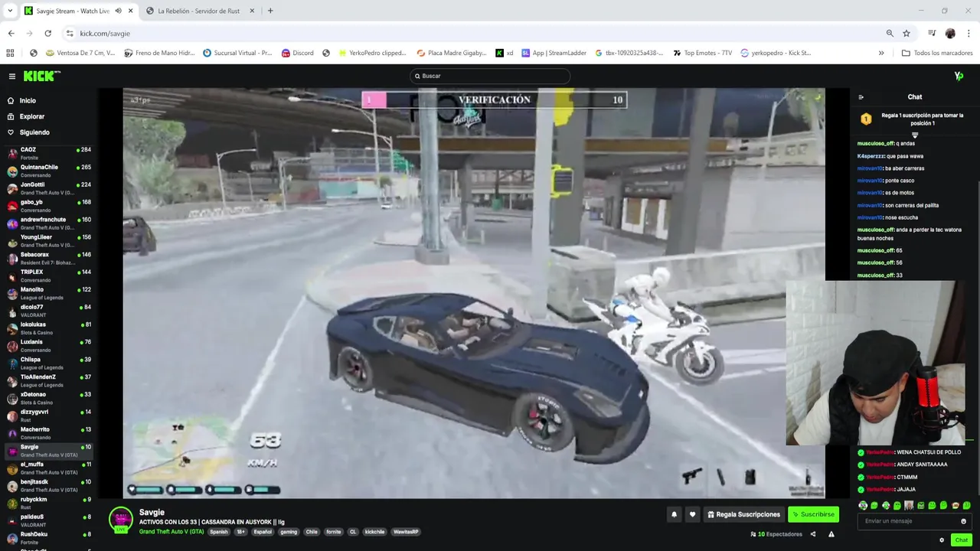Screen dimensions: 980x551
Task: Pick the first green emote in chat bar
Action: click(x=863, y=505)
